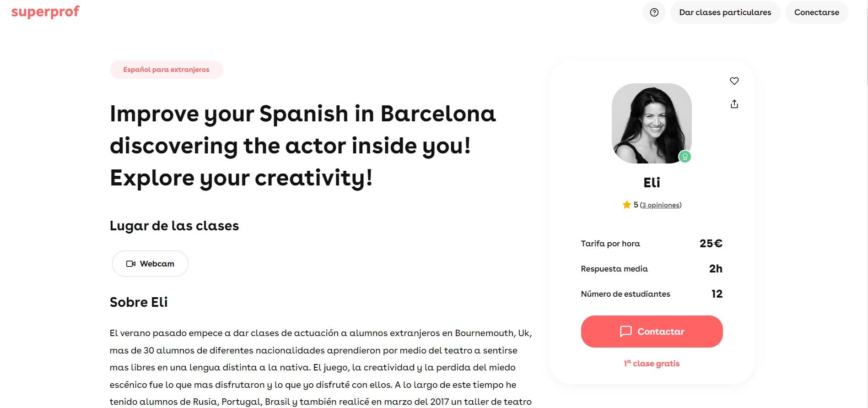The image size is (868, 408).
Task: Click the help question mark icon
Action: tap(654, 12)
